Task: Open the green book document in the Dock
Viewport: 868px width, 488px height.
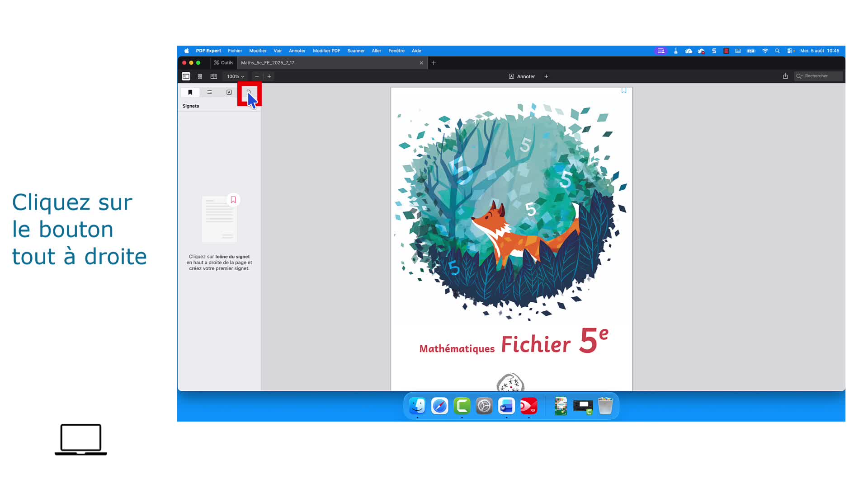Action: [561, 406]
